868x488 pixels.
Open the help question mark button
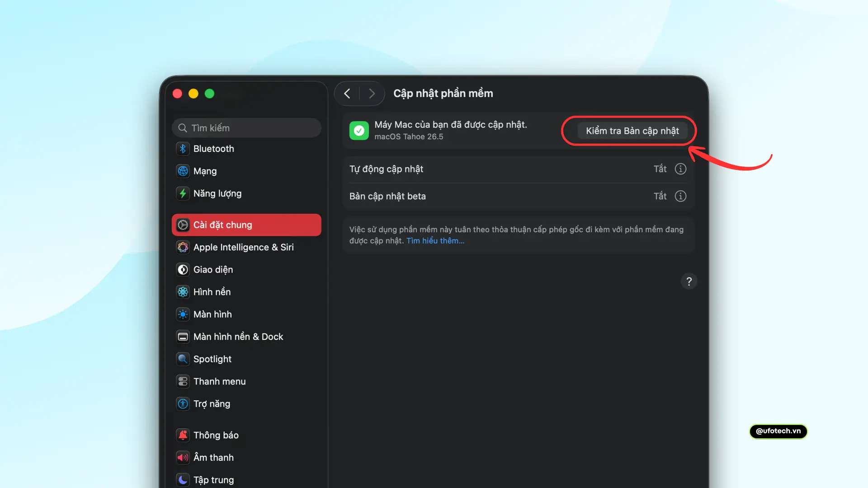coord(689,282)
